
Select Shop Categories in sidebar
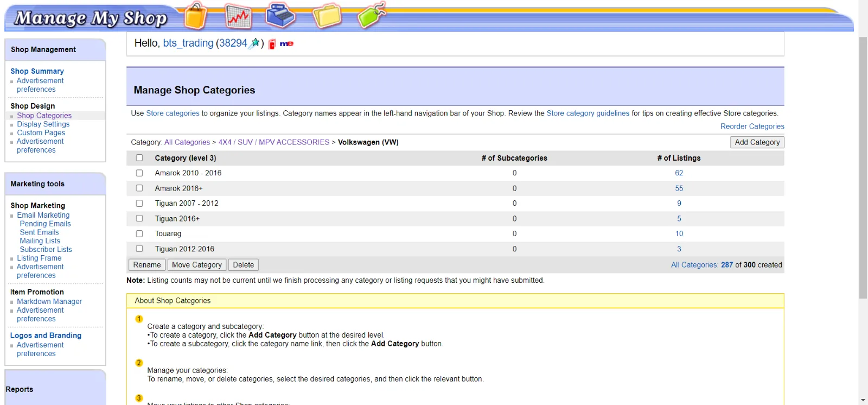click(x=44, y=116)
